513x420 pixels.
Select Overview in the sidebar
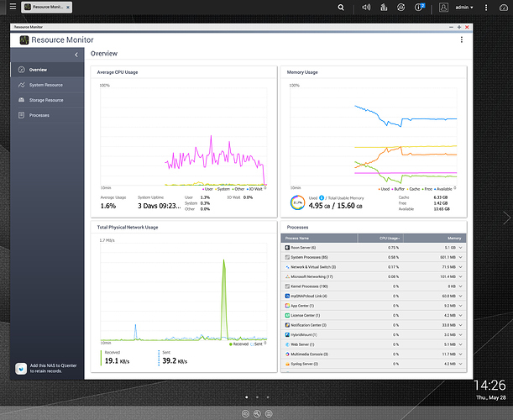[47, 70]
